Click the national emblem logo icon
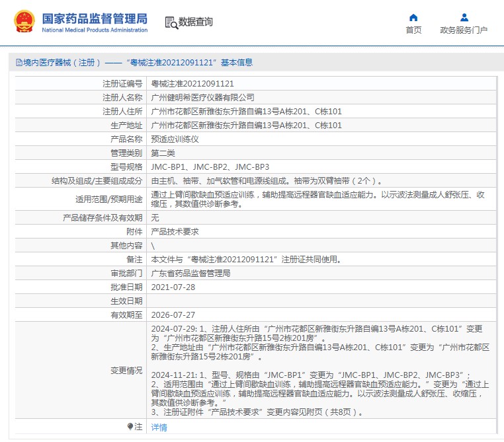 pos(24,22)
